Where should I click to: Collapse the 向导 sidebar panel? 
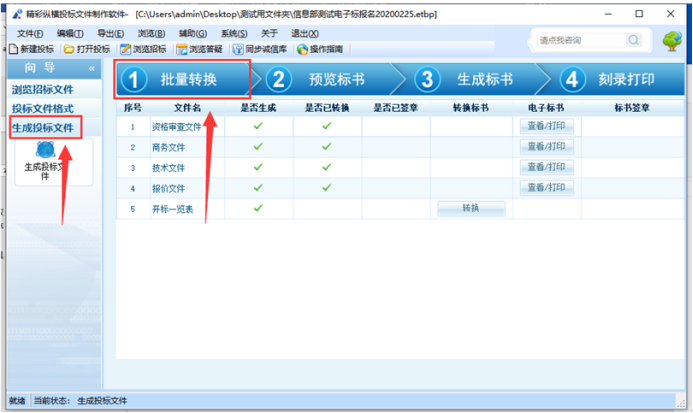[x=91, y=69]
